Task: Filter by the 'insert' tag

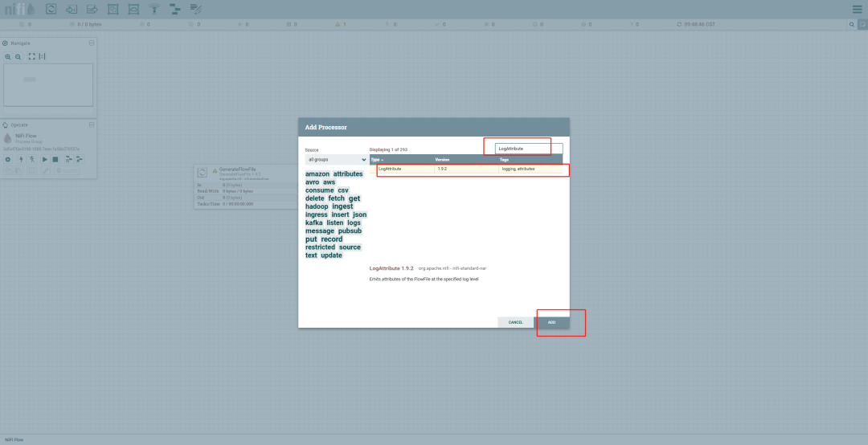Action: (x=340, y=214)
